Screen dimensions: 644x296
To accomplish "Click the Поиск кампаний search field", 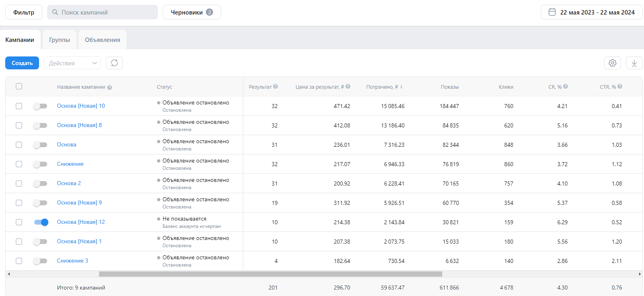I will tap(102, 12).
